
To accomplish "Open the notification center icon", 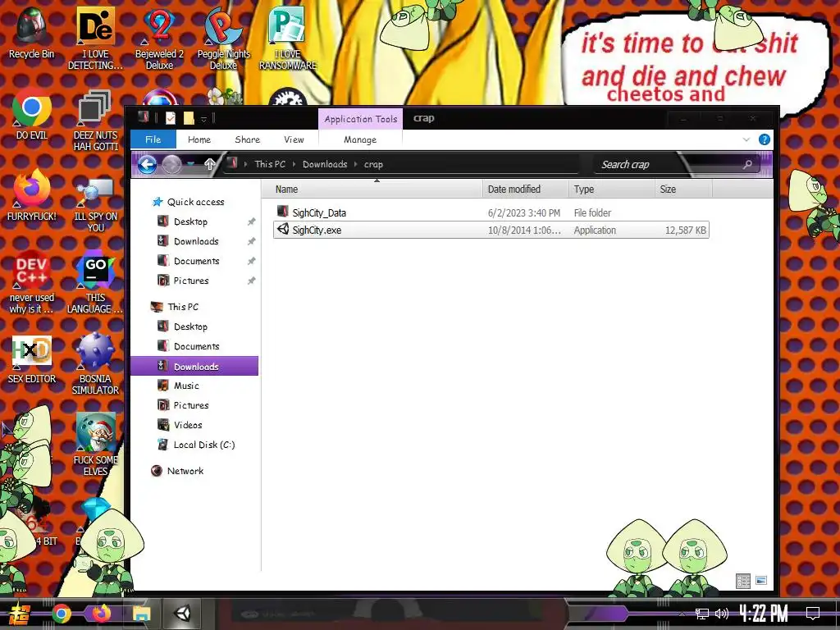I will coord(813,614).
